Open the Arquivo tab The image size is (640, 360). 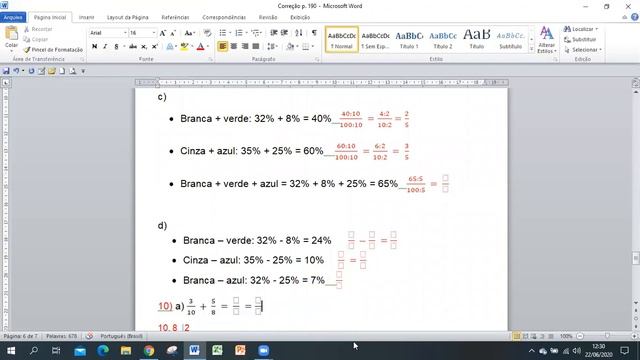13,18
